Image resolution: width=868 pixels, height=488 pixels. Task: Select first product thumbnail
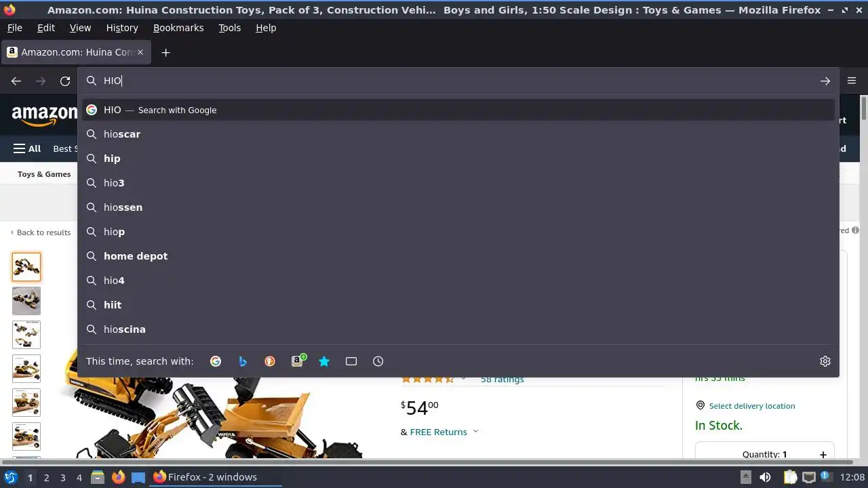26,267
